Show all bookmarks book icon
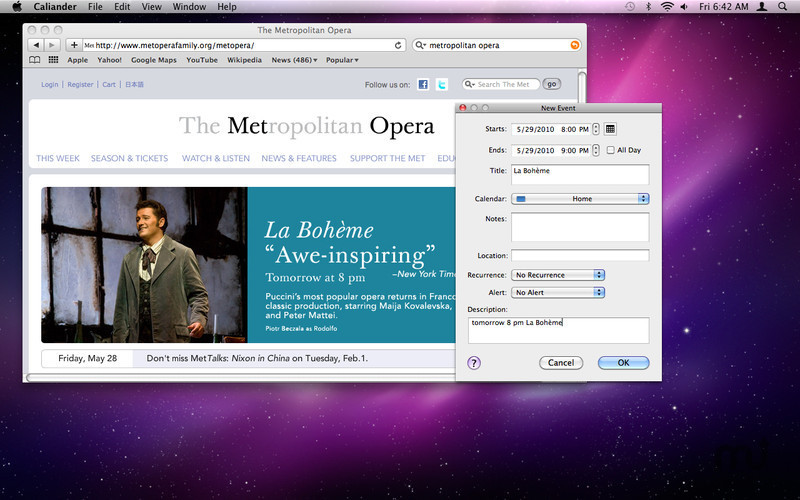800x500 pixels. tap(35, 60)
